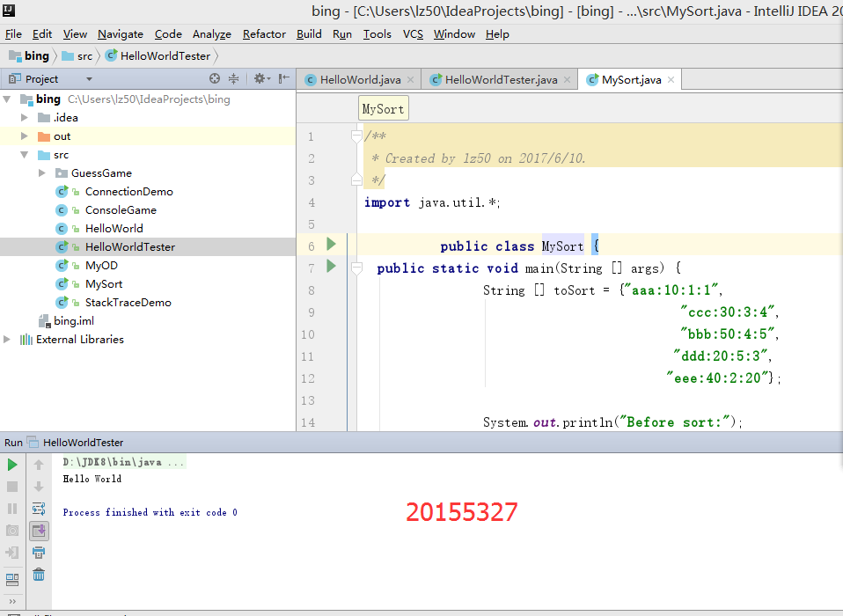Close the HelloWorldTester.java tab
The image size is (843, 616).
(x=568, y=79)
